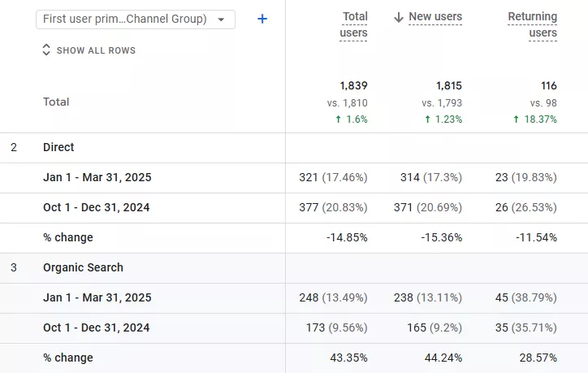Click Direct Oct 1 - Dec 31, 2024 row
Screen dimensions: 588x373
click(294, 208)
